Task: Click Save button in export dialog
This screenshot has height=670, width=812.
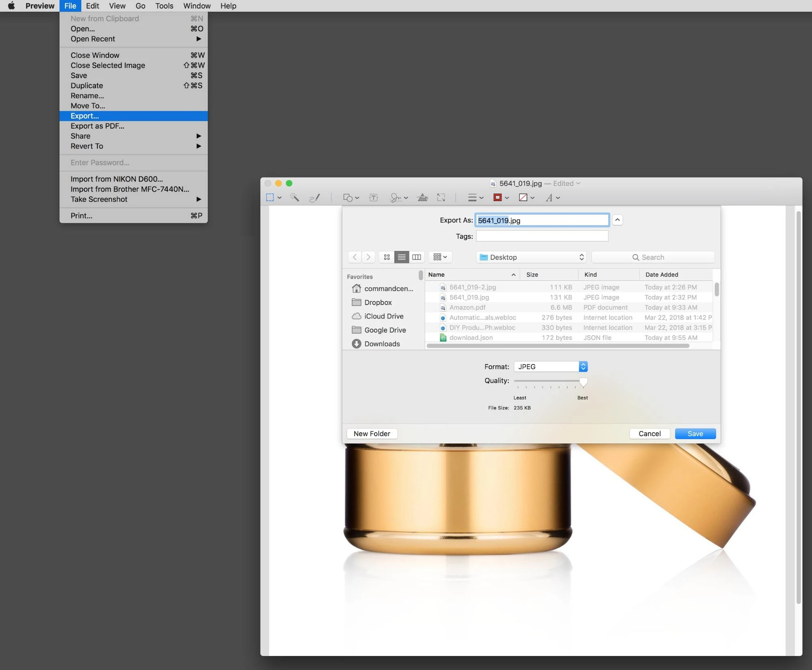Action: pos(695,433)
